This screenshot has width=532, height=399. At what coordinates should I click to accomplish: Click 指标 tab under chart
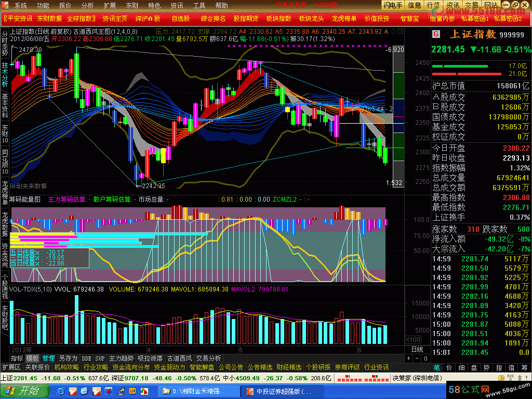pyautogui.click(x=17, y=358)
